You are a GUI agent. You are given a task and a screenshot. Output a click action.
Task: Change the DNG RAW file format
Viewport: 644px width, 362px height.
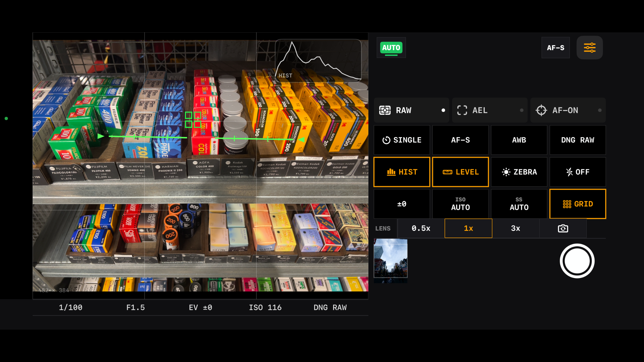[577, 140]
